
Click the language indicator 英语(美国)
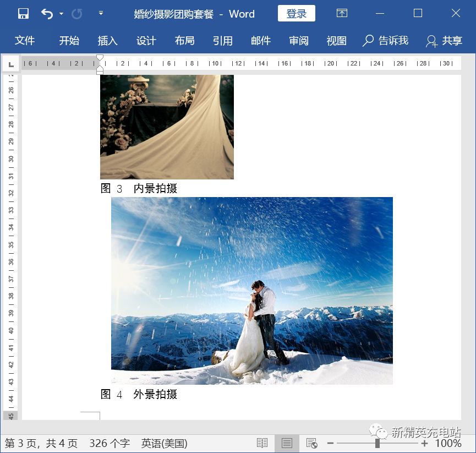(x=164, y=444)
